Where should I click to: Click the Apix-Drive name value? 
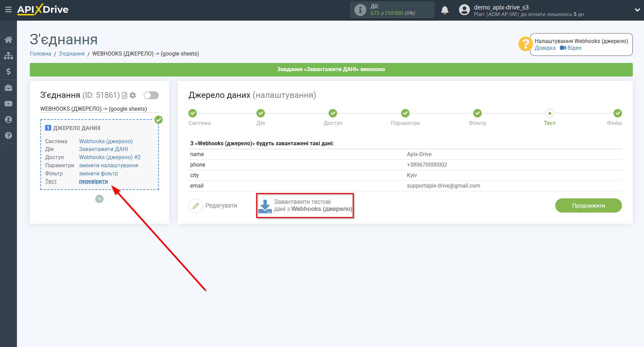tap(419, 154)
